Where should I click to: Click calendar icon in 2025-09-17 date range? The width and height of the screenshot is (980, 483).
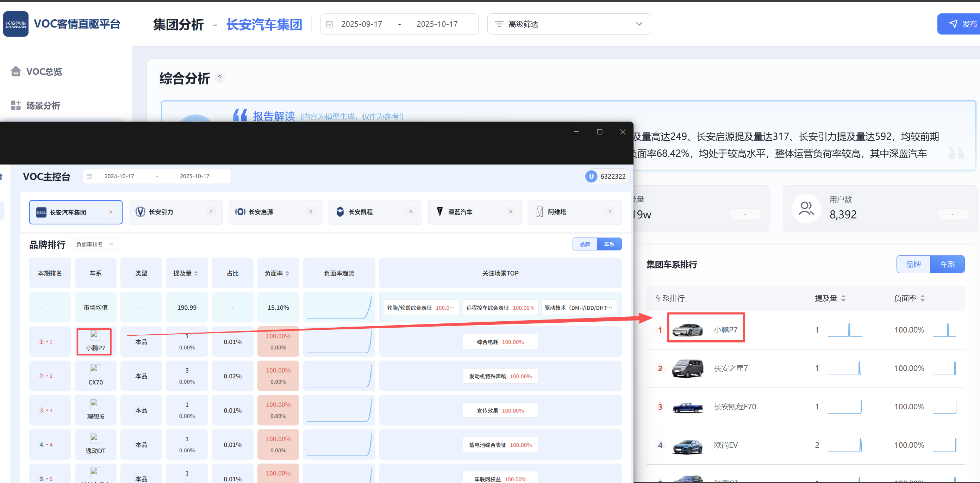click(330, 24)
